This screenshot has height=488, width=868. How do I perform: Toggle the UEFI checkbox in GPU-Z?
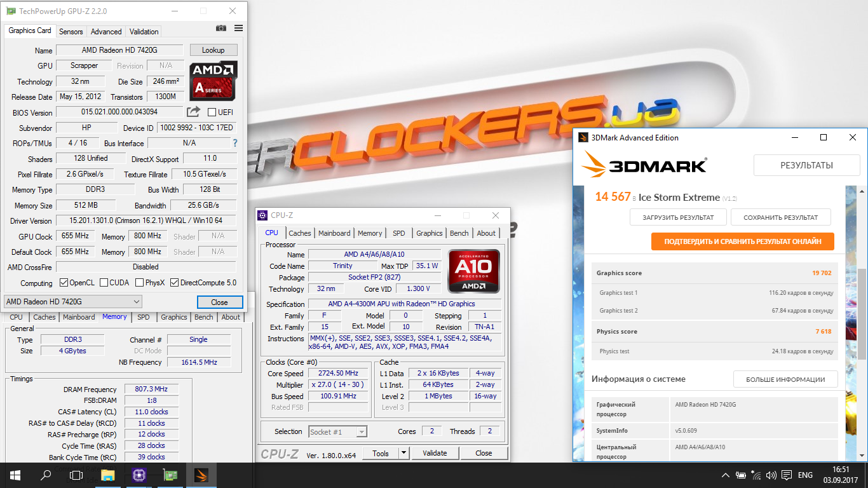212,112
